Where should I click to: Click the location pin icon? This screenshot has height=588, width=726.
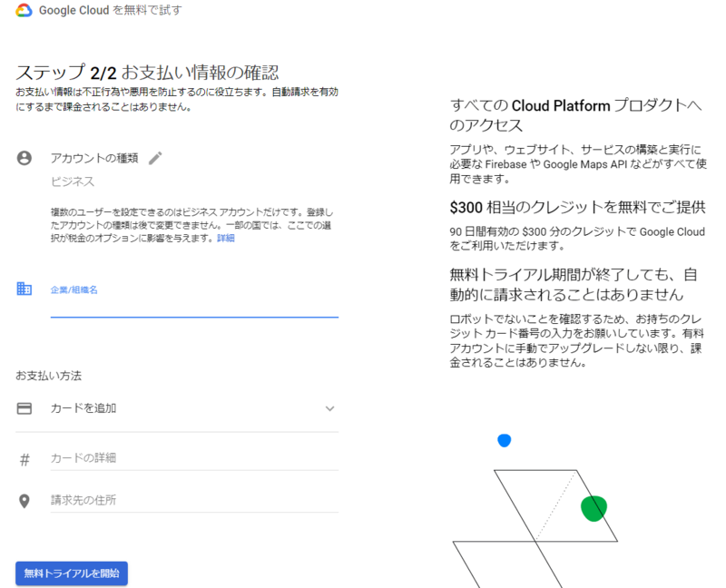click(x=25, y=501)
